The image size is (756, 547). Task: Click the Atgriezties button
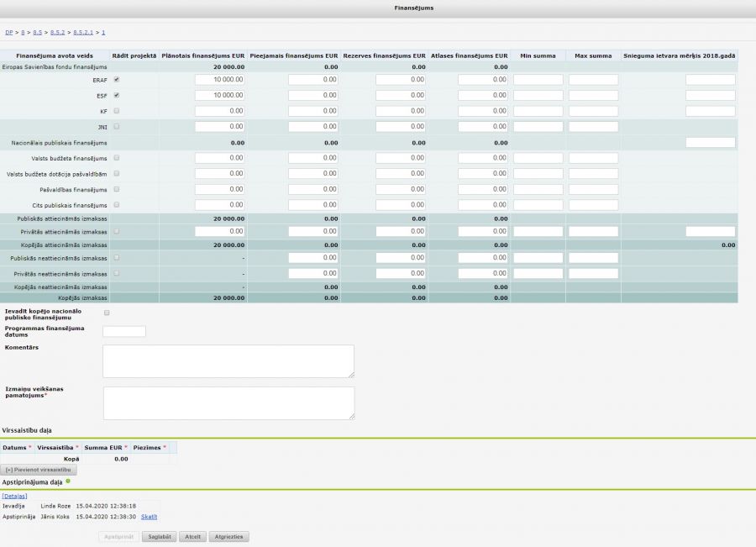[x=228, y=536]
